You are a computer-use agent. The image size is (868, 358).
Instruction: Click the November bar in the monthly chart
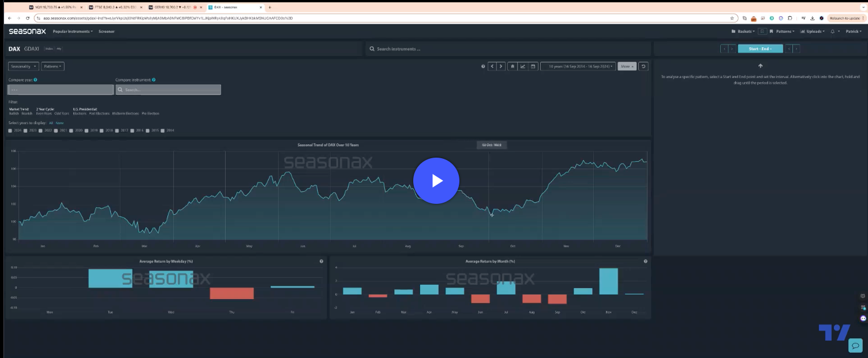point(608,281)
